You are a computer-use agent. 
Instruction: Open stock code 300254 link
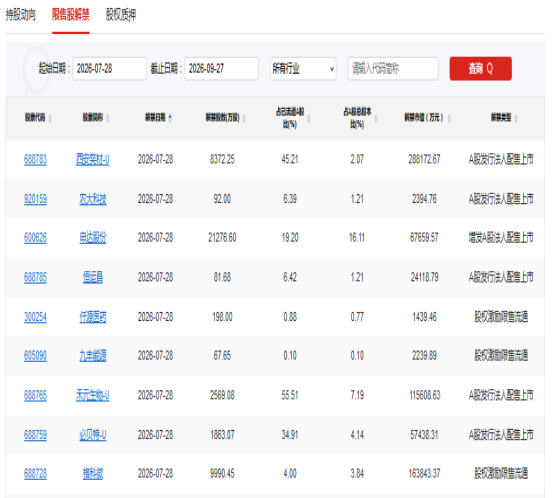[35, 317]
